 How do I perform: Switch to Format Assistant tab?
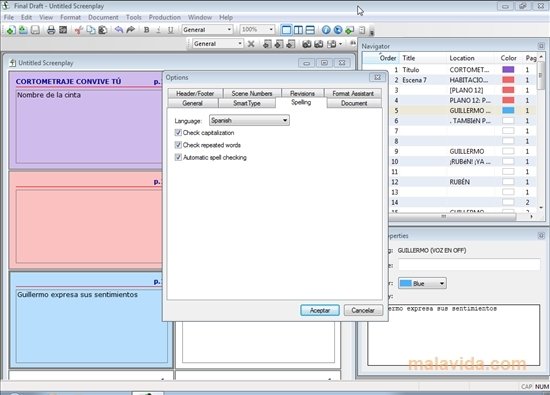click(x=353, y=93)
